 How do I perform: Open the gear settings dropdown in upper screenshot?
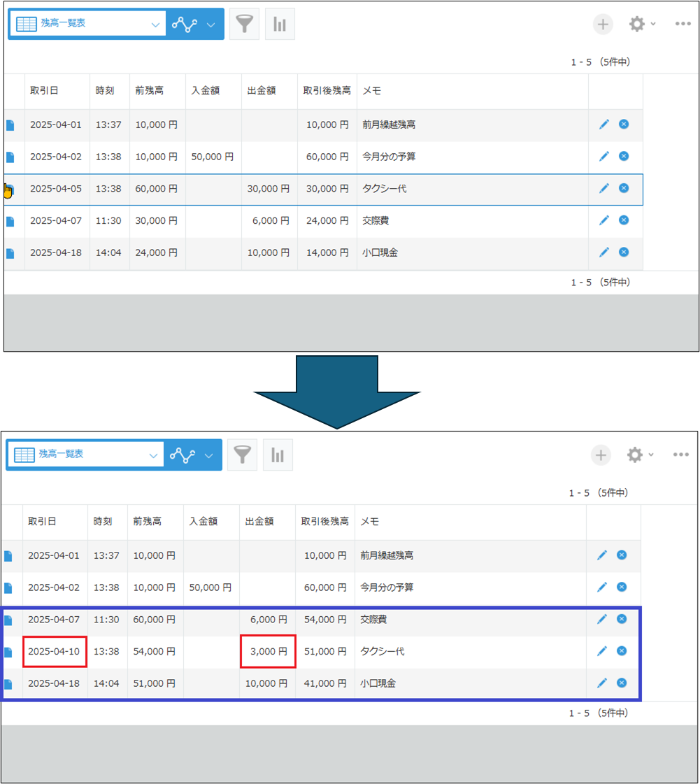(641, 24)
